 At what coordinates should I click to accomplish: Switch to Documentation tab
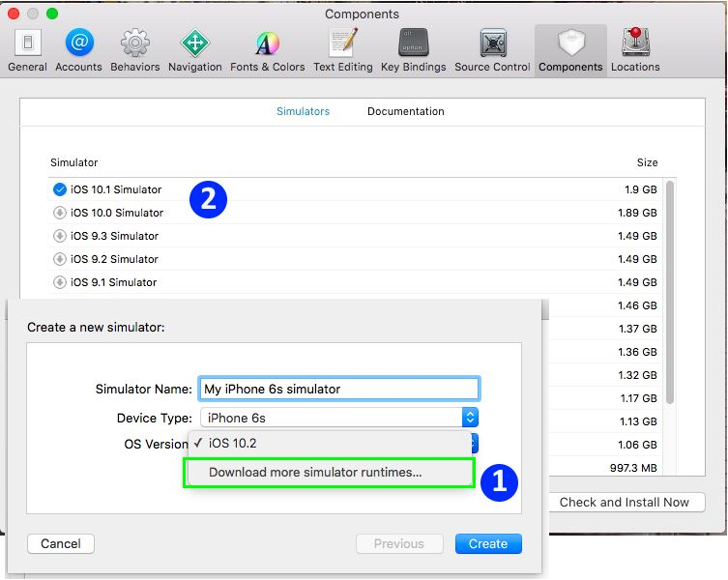406,111
